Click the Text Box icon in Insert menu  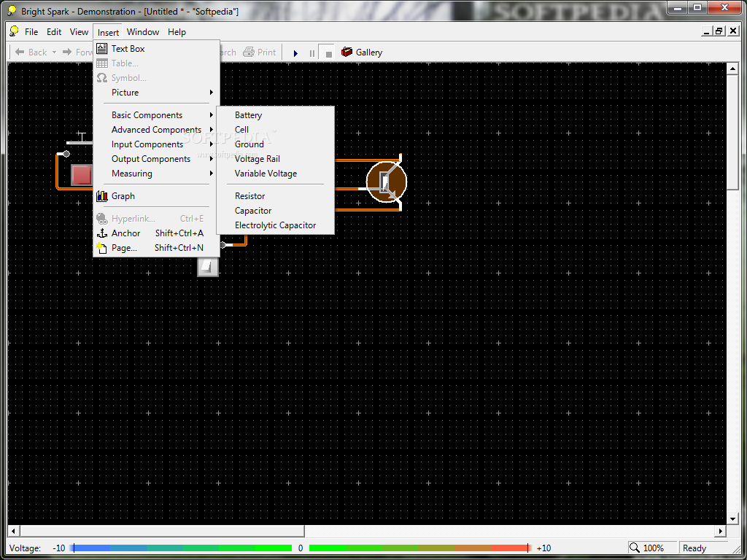pos(102,48)
